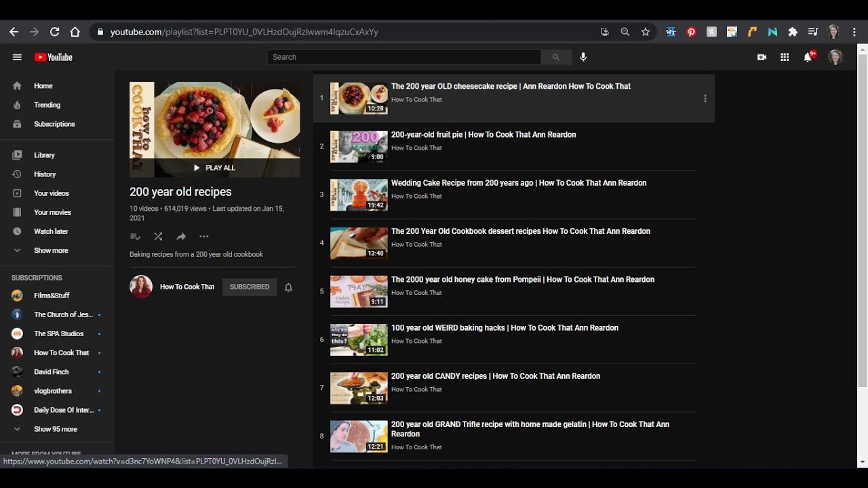Click the browser home icon
Image resolution: width=868 pixels, height=488 pixels.
coord(75,32)
